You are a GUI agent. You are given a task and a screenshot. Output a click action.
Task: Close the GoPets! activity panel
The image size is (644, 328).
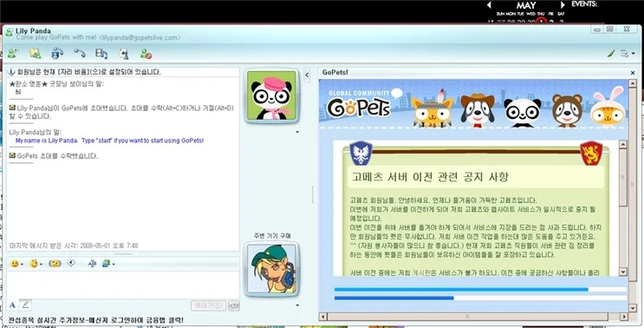tap(633, 72)
